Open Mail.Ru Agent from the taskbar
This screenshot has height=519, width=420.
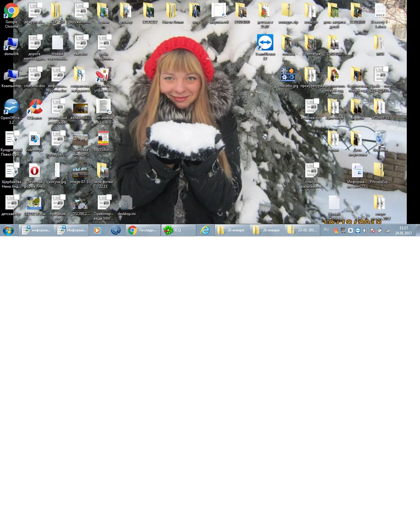coord(116,230)
